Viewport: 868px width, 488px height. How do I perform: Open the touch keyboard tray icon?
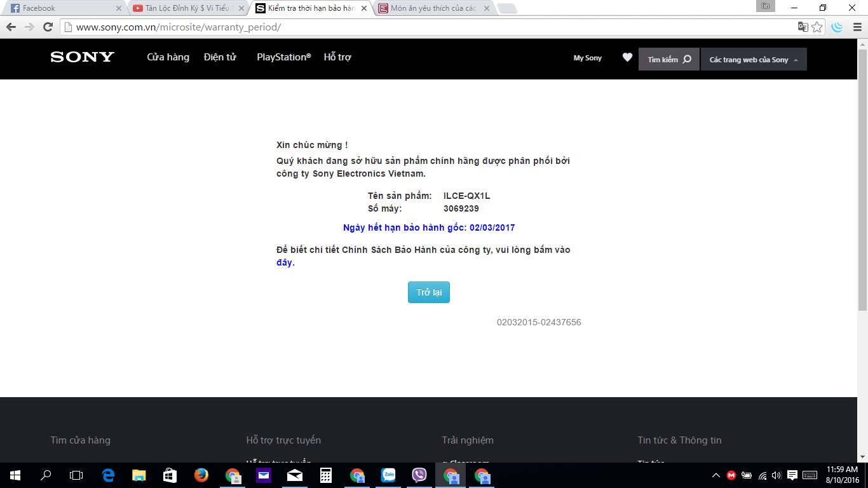(x=810, y=475)
